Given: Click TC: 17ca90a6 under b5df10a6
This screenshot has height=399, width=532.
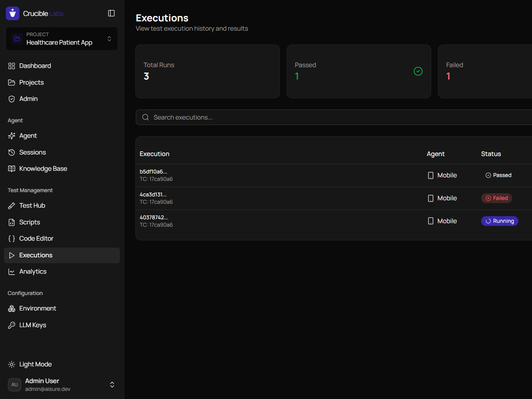Looking at the screenshot, I should [x=156, y=179].
